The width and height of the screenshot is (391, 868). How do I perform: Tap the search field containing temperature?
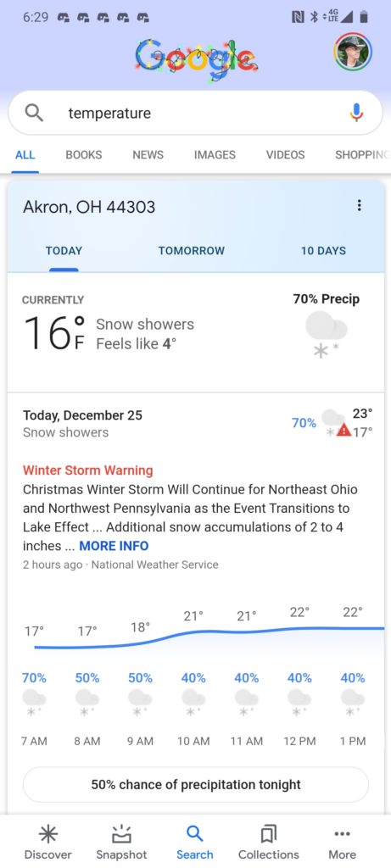click(195, 113)
